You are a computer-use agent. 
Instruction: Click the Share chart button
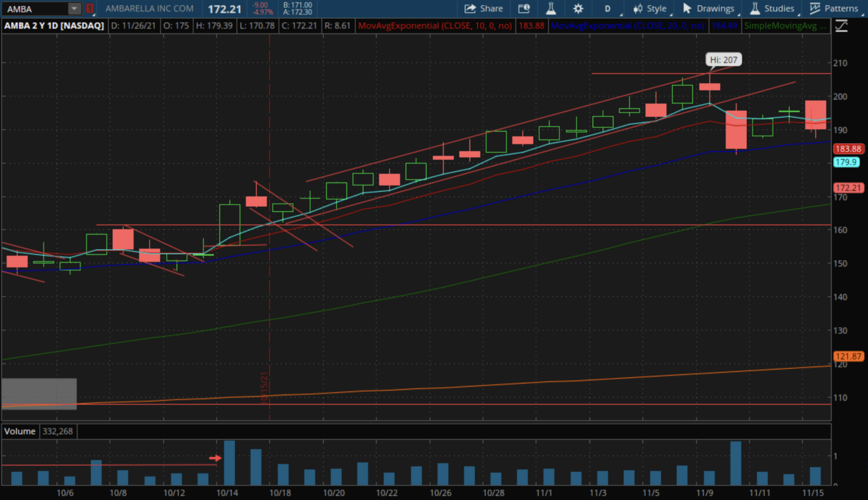click(484, 8)
